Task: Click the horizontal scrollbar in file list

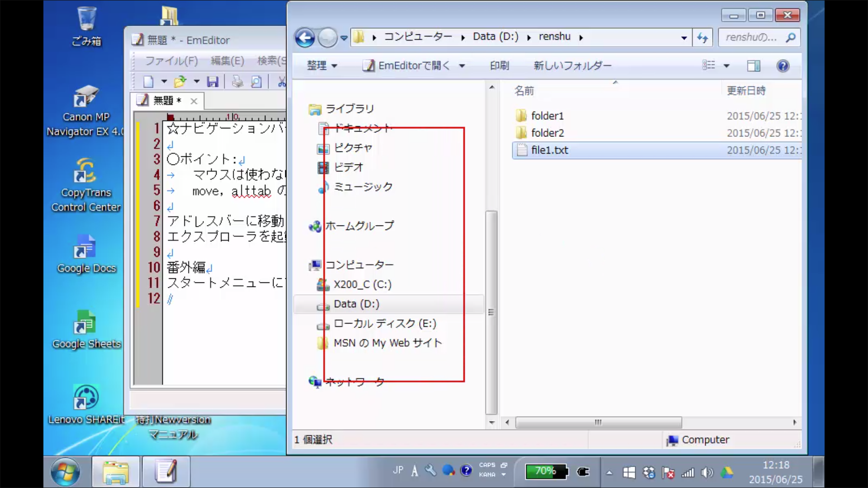Action: 598,422
